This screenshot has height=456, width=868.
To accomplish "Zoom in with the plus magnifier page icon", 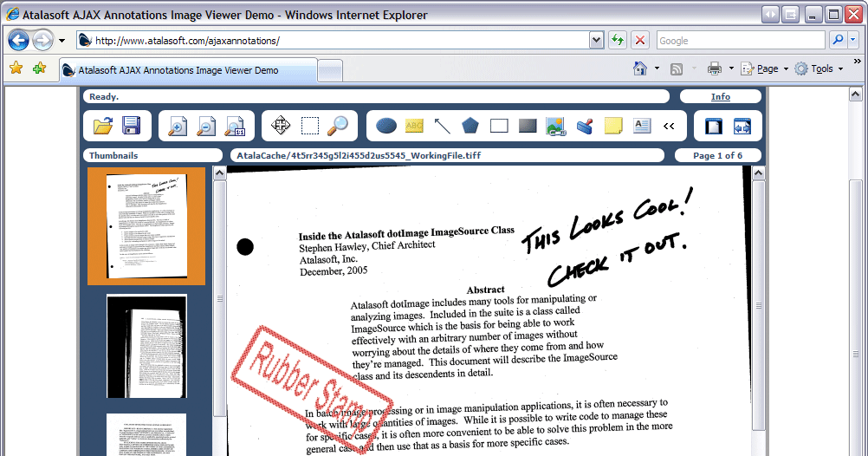I will click(x=177, y=126).
